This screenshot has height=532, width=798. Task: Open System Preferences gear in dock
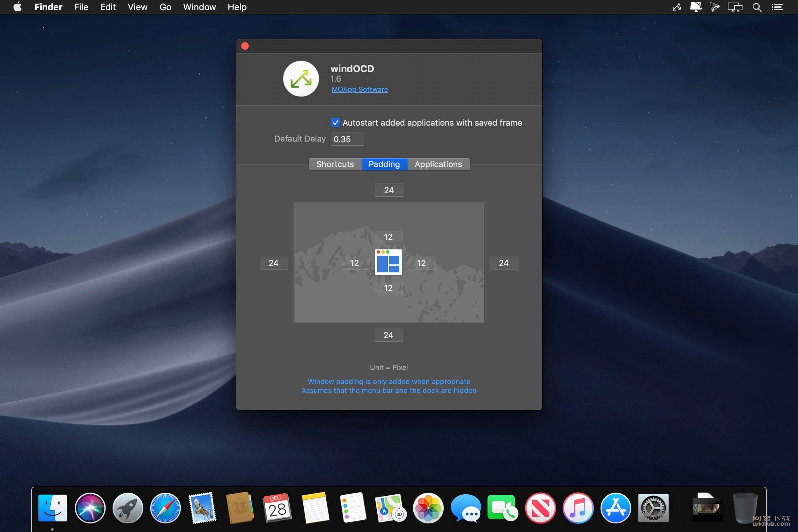coord(654,508)
